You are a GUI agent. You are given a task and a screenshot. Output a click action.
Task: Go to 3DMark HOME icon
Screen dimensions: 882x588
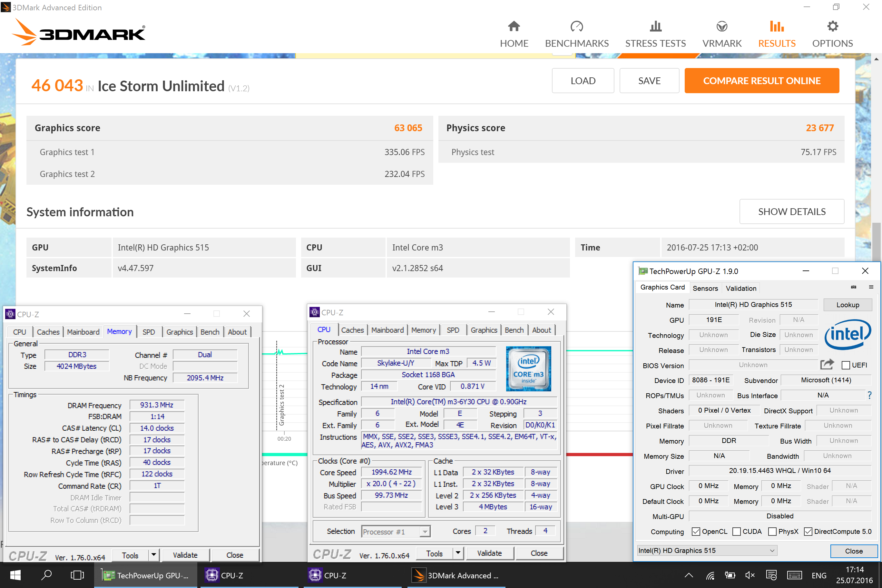pyautogui.click(x=514, y=26)
